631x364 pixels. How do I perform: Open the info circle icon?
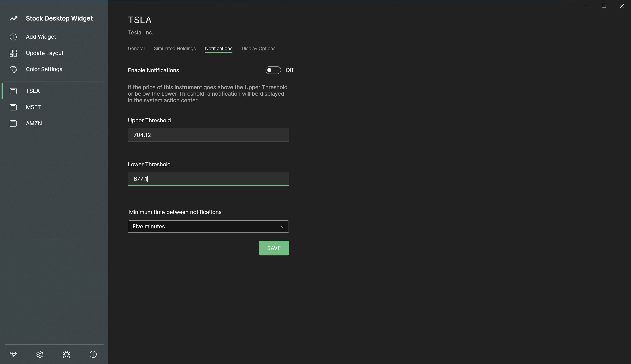[93, 354]
